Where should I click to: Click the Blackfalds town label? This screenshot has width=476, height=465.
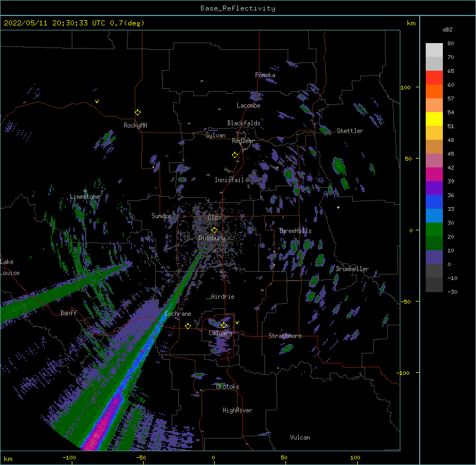pyautogui.click(x=244, y=123)
